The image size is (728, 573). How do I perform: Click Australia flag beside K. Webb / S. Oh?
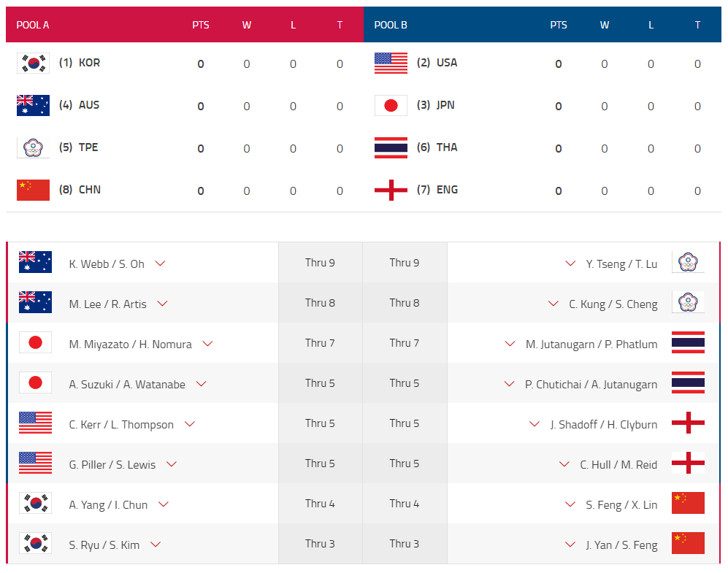[x=35, y=263]
